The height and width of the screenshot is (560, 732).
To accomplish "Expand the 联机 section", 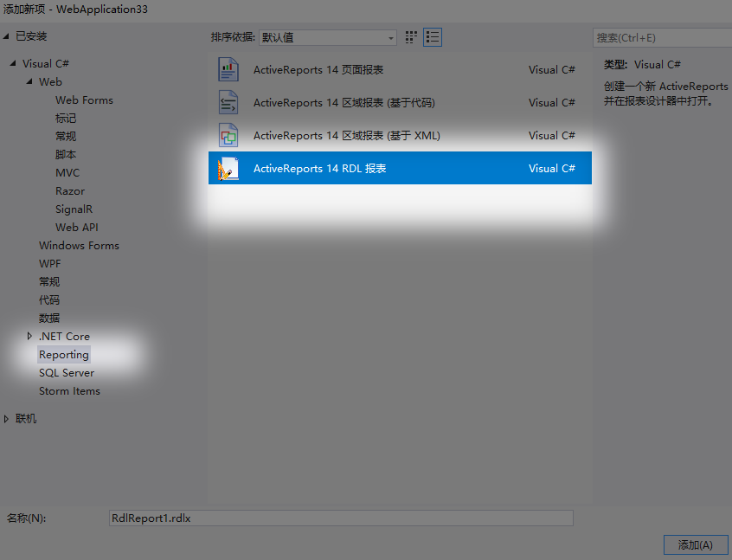I will (6, 419).
